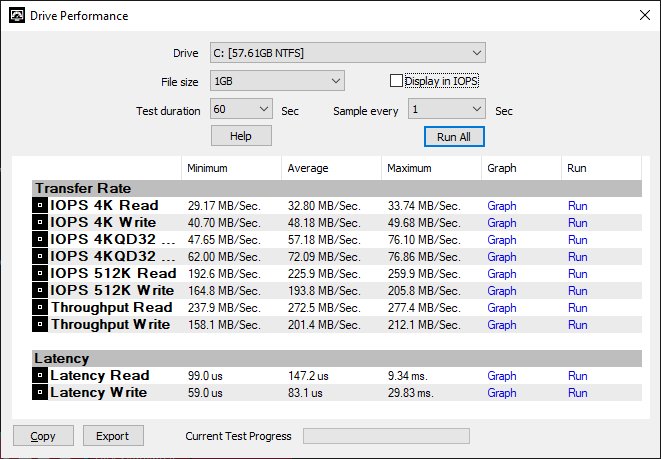Click the icon beside Latency Read
The height and width of the screenshot is (459, 661).
click(x=40, y=375)
